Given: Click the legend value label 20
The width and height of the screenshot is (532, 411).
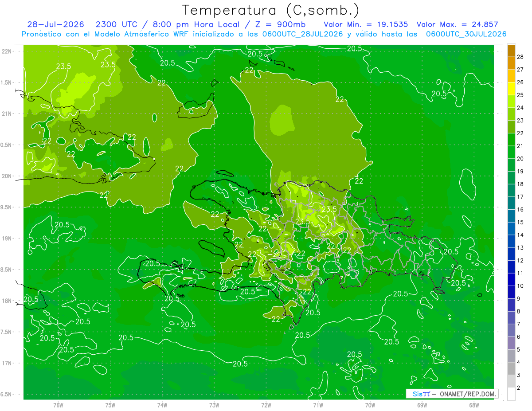Looking at the screenshot, I should coord(520,159).
